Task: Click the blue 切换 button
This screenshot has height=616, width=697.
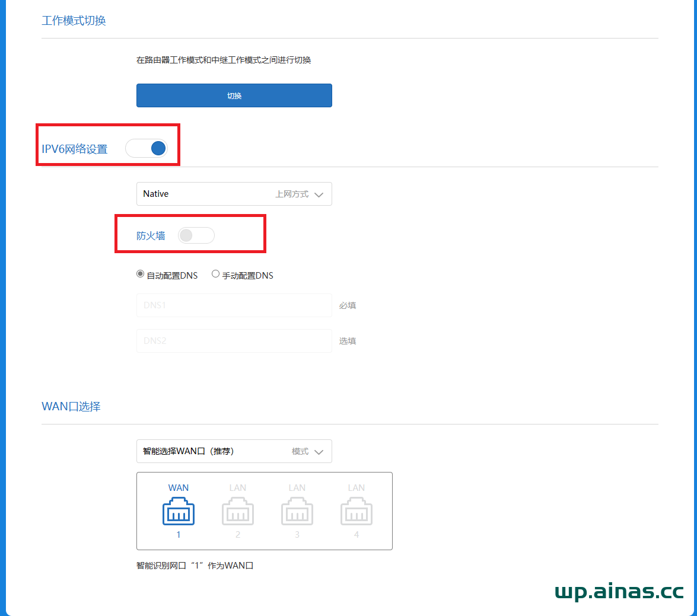Action: point(234,95)
